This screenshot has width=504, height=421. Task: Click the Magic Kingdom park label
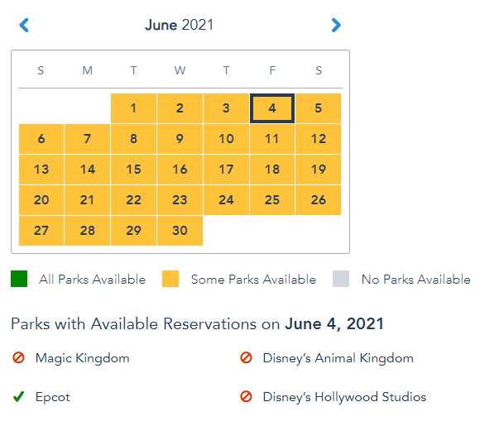click(82, 358)
